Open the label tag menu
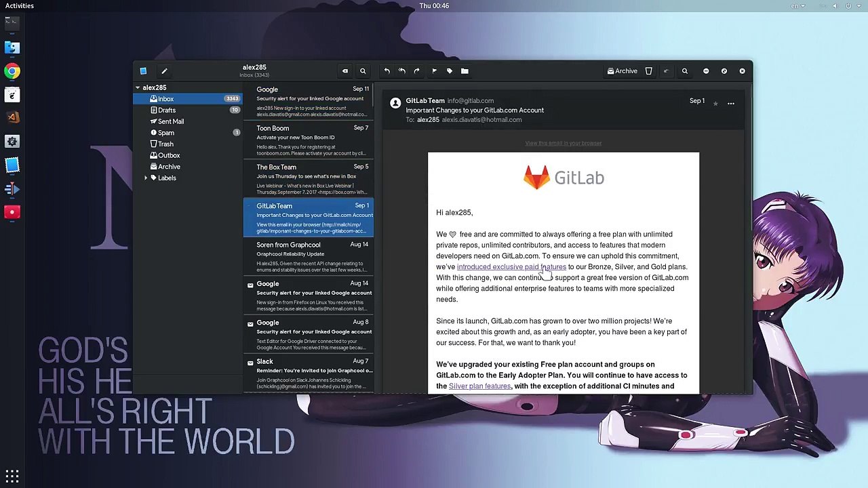The height and width of the screenshot is (488, 868). click(449, 70)
